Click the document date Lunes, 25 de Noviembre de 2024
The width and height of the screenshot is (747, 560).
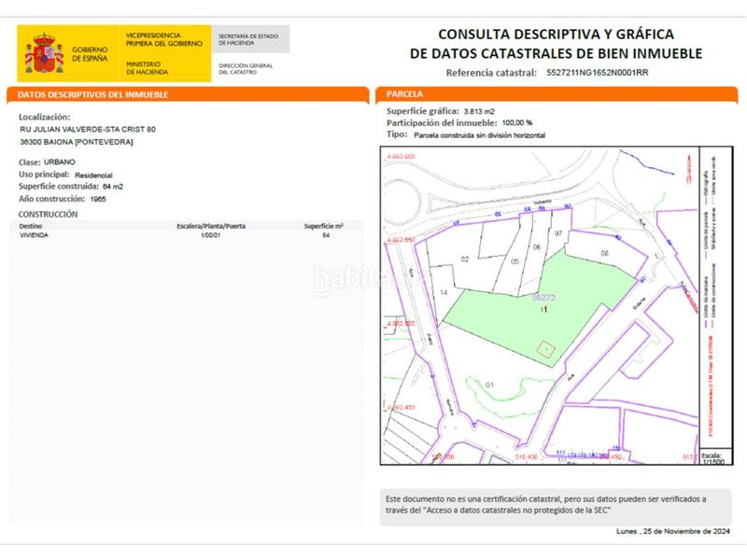pyautogui.click(x=672, y=531)
